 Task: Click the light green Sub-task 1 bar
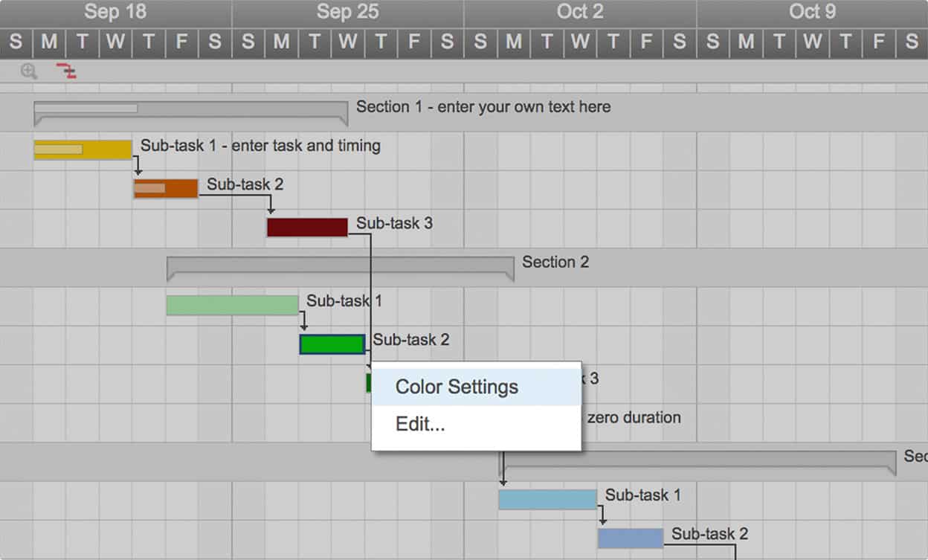pyautogui.click(x=232, y=306)
